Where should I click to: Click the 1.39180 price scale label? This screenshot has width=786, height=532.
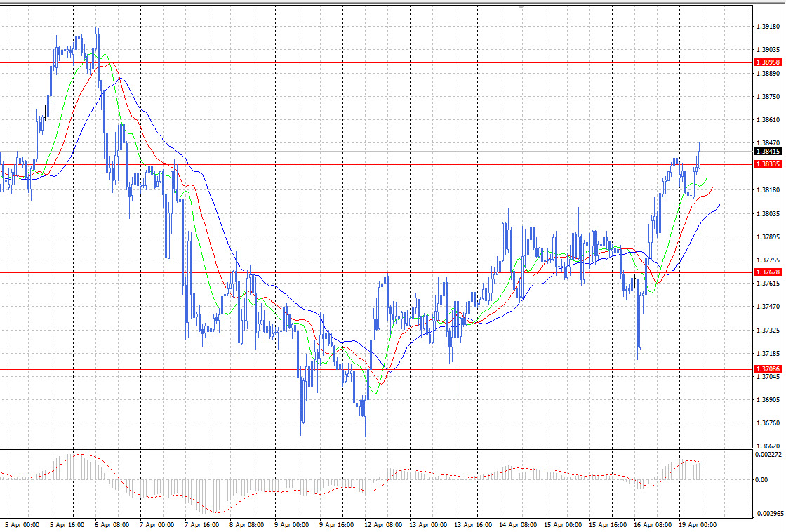point(768,26)
